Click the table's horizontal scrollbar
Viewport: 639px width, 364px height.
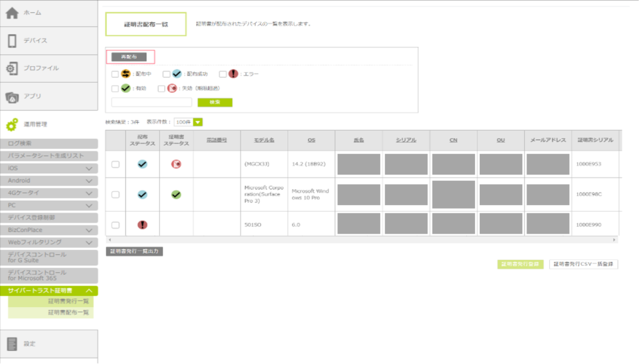(362, 240)
